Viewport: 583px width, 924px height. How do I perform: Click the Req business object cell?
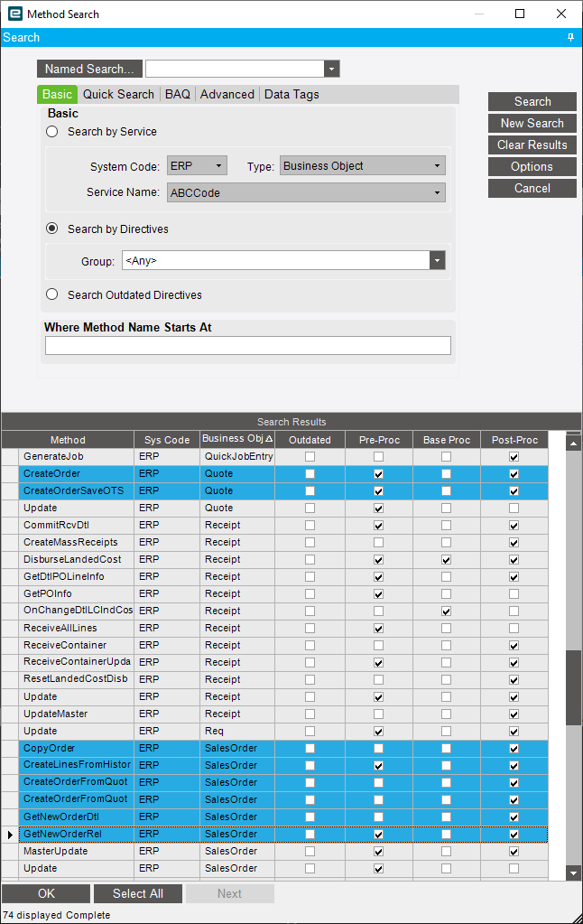(x=238, y=732)
